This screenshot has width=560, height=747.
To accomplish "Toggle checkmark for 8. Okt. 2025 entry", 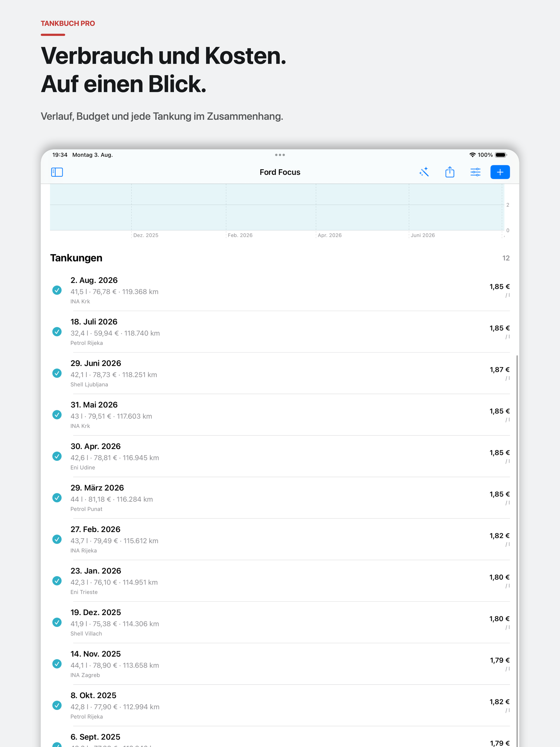I will pyautogui.click(x=57, y=705).
